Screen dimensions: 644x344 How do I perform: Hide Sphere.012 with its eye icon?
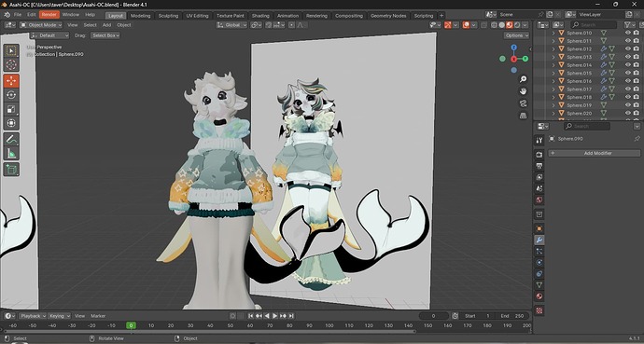(627, 48)
